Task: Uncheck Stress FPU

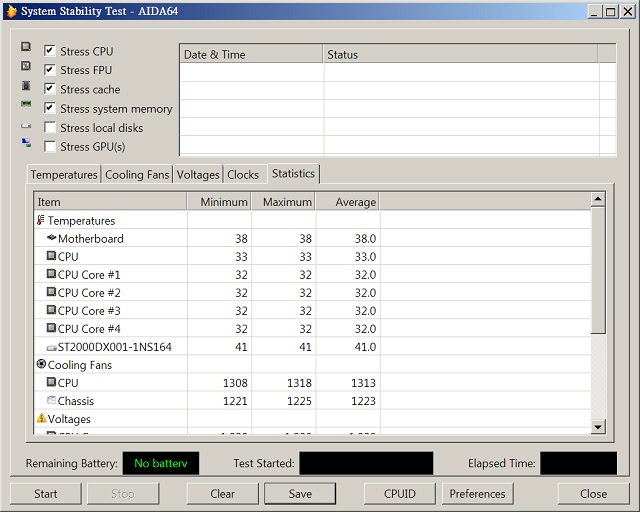Action: click(50, 69)
